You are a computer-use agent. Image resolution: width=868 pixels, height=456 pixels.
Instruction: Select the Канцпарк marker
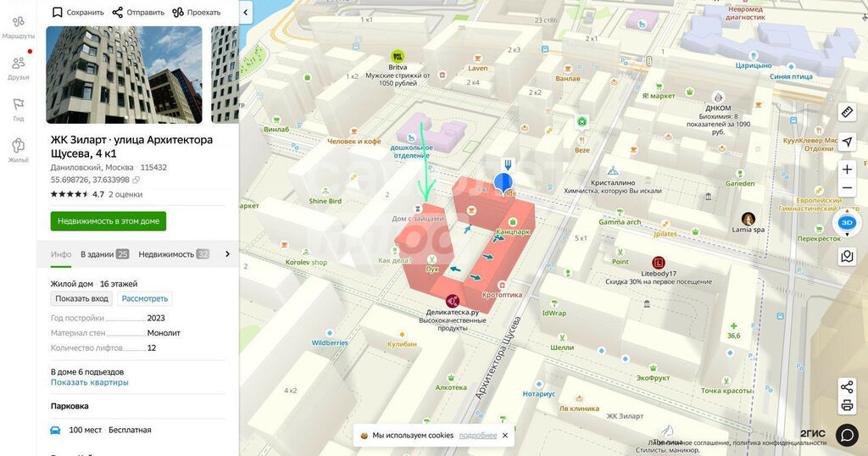coord(513,222)
